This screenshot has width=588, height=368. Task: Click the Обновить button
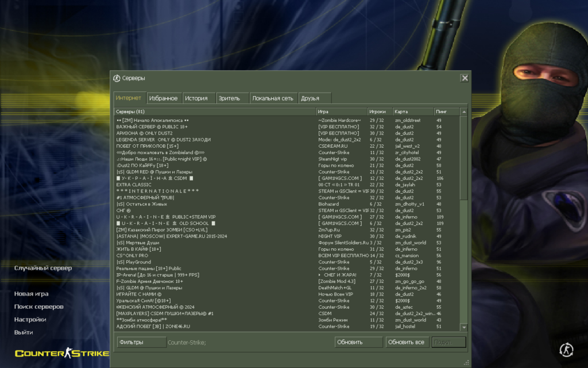click(358, 342)
